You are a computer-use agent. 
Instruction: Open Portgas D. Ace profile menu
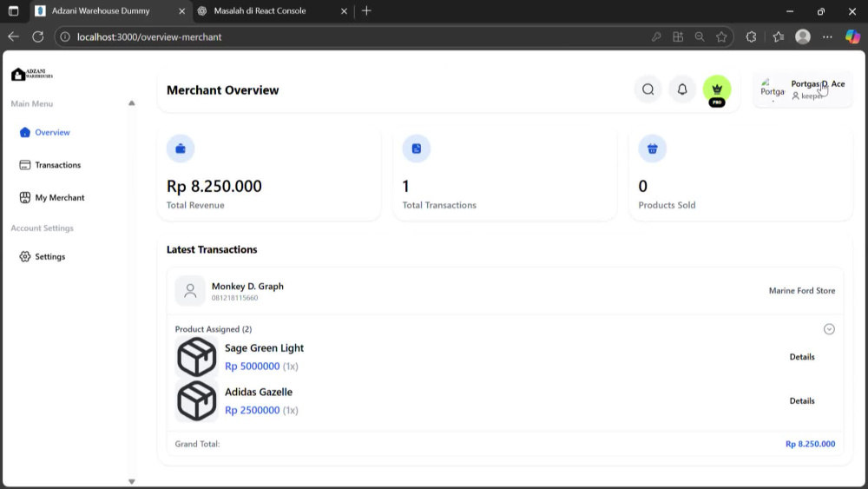tap(803, 89)
